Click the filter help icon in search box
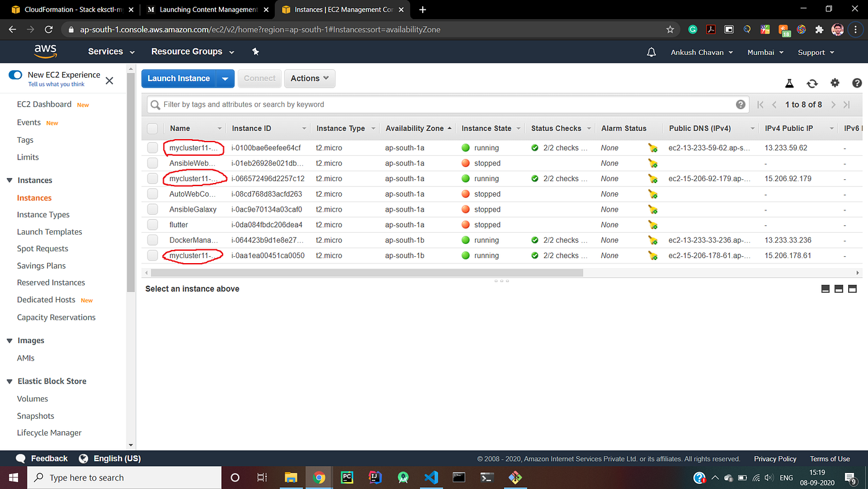The width and height of the screenshot is (868, 489). coord(740,104)
